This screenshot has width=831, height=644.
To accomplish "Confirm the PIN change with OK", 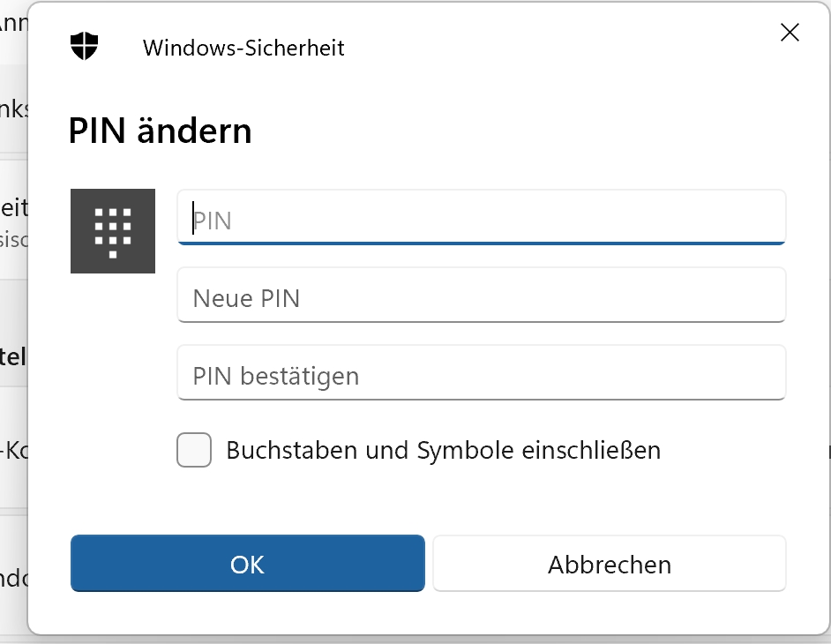I will (x=247, y=564).
